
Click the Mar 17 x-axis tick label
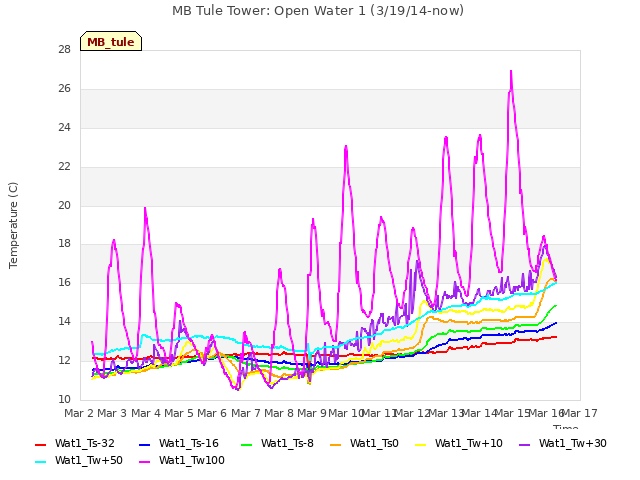tap(580, 413)
